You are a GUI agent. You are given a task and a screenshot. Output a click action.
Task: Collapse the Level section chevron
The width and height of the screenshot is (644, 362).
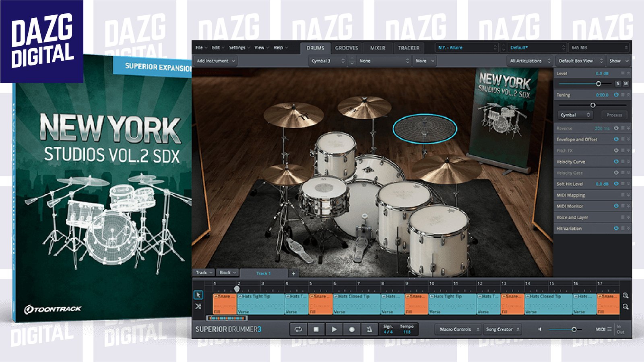click(x=628, y=74)
